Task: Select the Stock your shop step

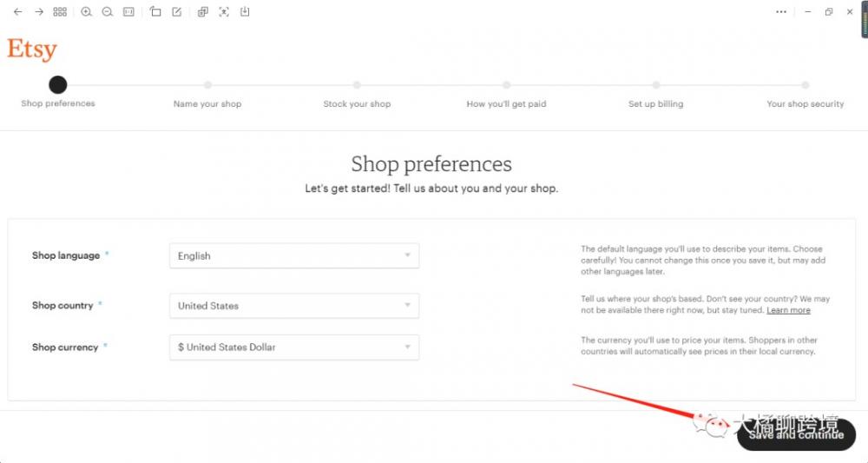Action: 357,96
